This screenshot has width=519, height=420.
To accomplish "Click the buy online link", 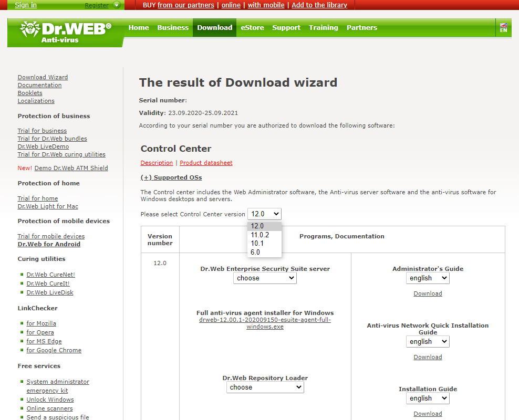I will point(231,5).
